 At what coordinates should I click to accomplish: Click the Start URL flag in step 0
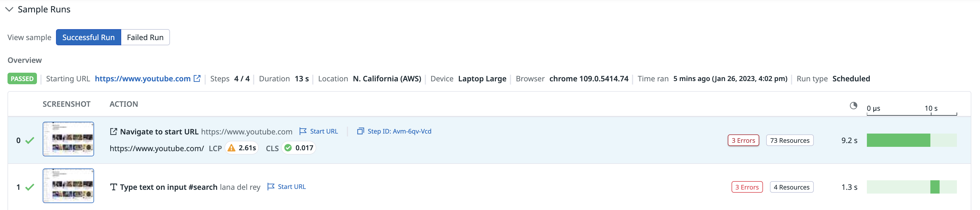(x=319, y=131)
